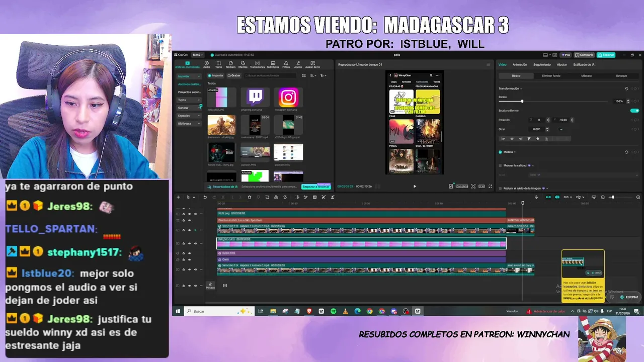This screenshot has width=644, height=362.
Task: Add a new track with plus icon
Action: point(178,197)
